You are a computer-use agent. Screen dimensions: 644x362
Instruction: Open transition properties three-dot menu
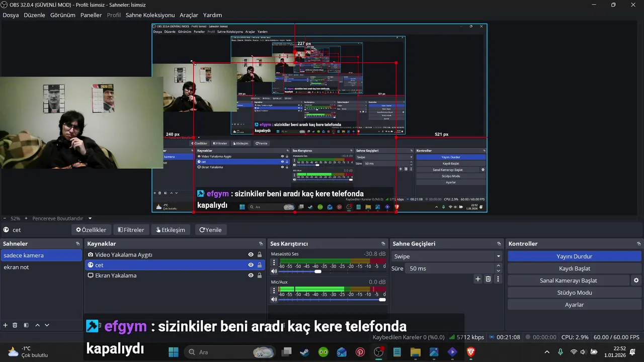click(498, 279)
